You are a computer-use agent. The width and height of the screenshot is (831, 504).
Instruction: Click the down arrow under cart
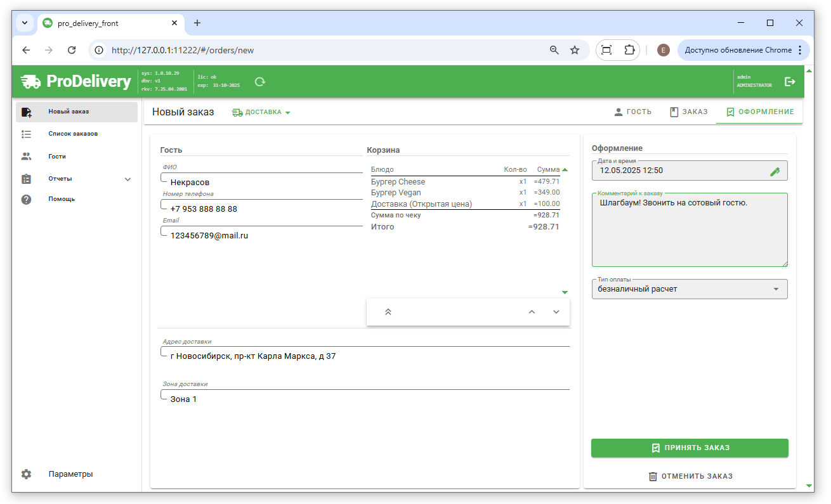tap(556, 312)
